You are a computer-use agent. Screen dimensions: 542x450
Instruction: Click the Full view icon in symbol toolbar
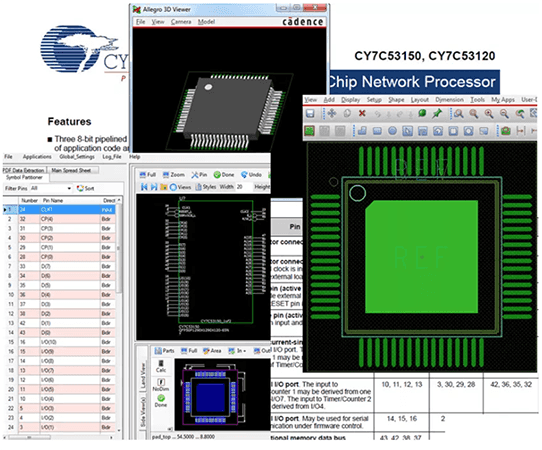click(147, 175)
